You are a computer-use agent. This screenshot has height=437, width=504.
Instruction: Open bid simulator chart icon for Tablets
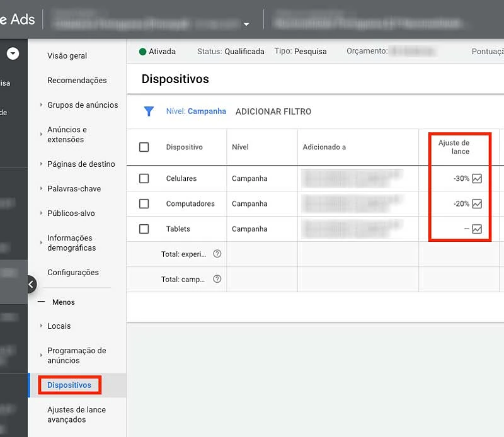477,229
